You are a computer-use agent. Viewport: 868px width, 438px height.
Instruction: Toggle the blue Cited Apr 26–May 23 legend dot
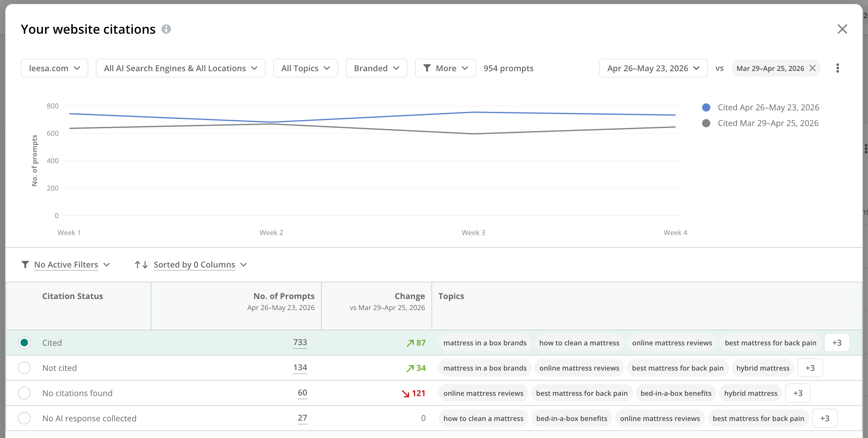pyautogui.click(x=706, y=107)
